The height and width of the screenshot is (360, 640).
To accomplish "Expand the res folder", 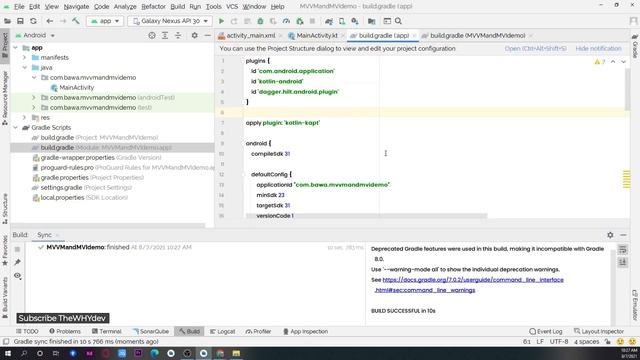I will tap(24, 118).
